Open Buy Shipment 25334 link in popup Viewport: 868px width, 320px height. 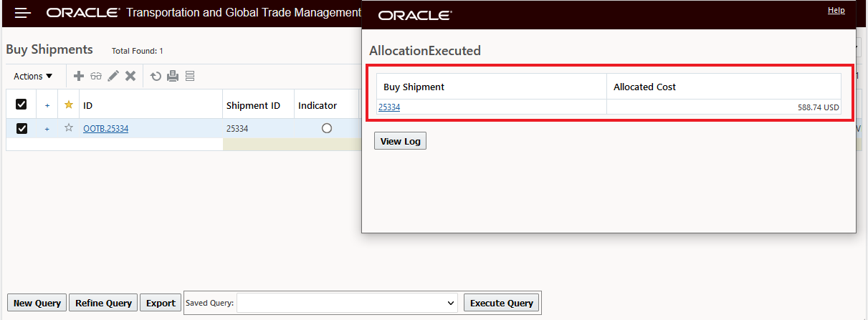click(x=389, y=107)
